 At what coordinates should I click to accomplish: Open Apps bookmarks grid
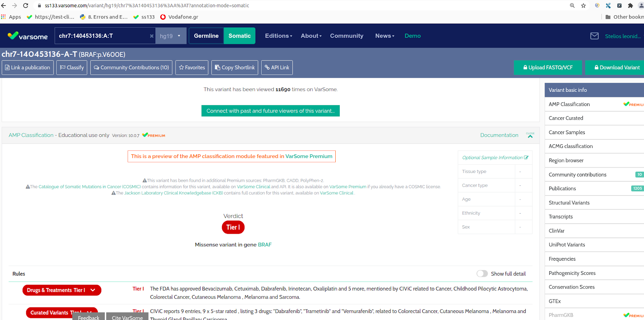(x=11, y=17)
